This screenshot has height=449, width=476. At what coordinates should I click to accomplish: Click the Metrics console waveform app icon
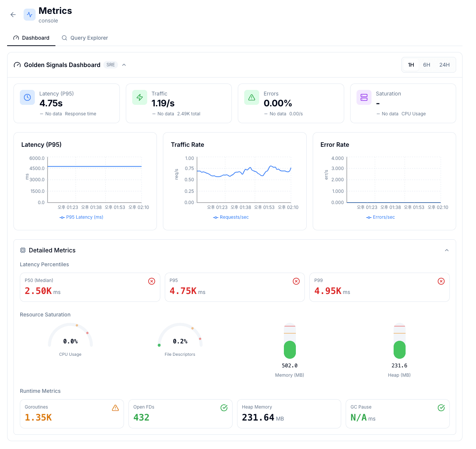tap(29, 14)
